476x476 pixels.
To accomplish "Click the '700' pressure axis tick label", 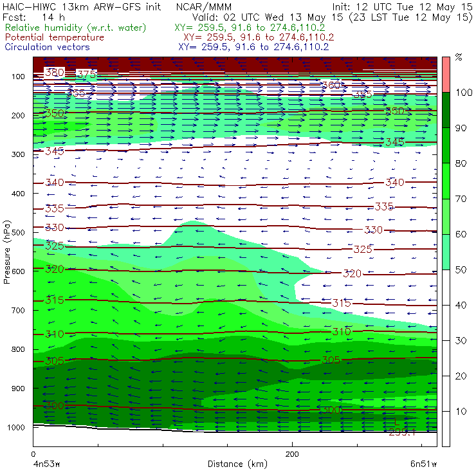I will 18,311.
